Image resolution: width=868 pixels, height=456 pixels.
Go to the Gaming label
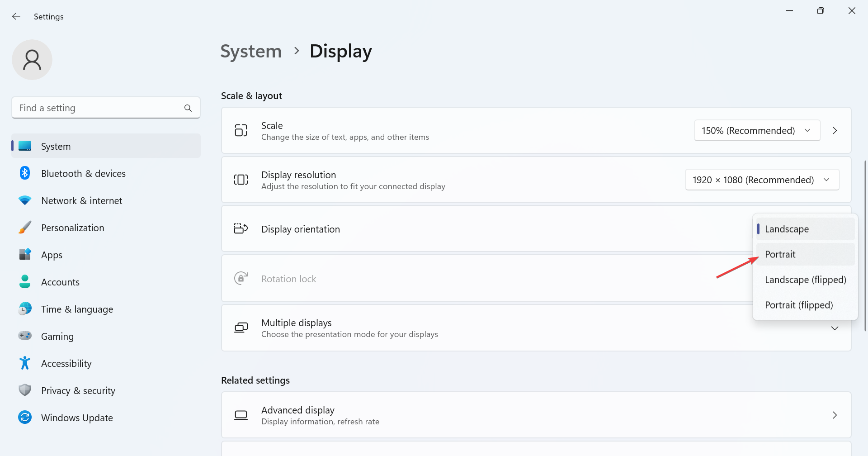coord(57,336)
